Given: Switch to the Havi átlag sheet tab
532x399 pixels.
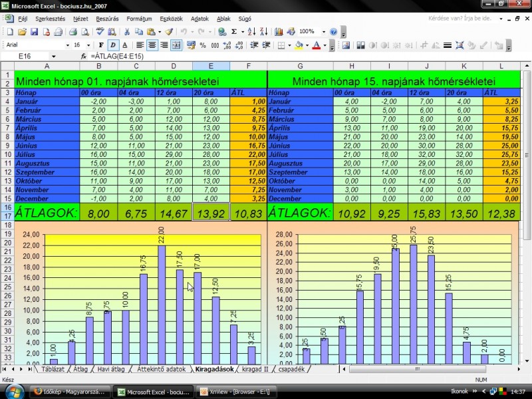Looking at the screenshot, I should click(x=111, y=369).
